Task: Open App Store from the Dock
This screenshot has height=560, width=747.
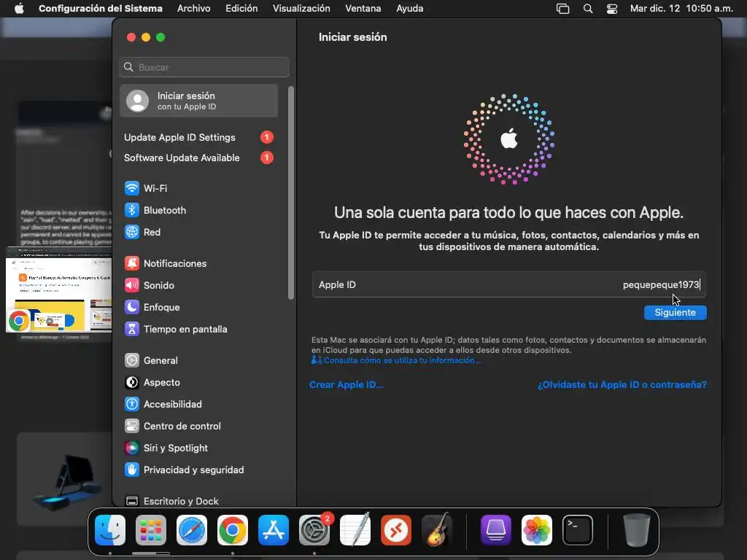Action: point(274,530)
